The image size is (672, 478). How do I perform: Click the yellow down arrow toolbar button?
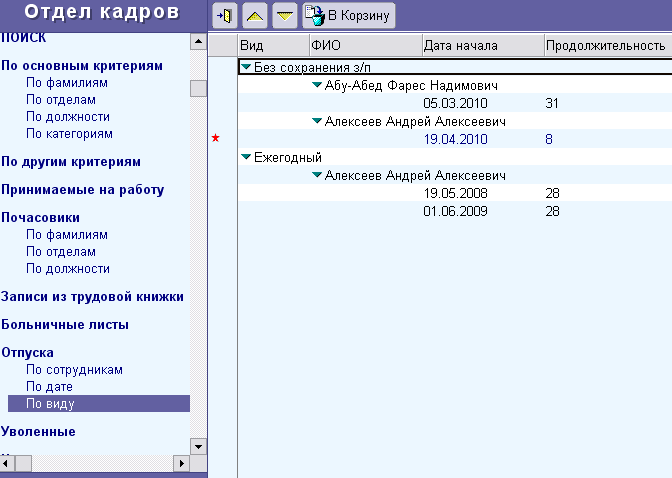(285, 16)
